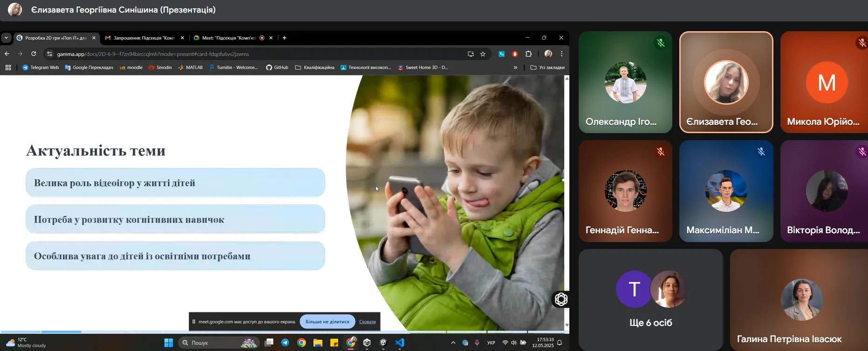Switch the УКР keyboard language indicator
The width and height of the screenshot is (868, 351).
point(491,343)
